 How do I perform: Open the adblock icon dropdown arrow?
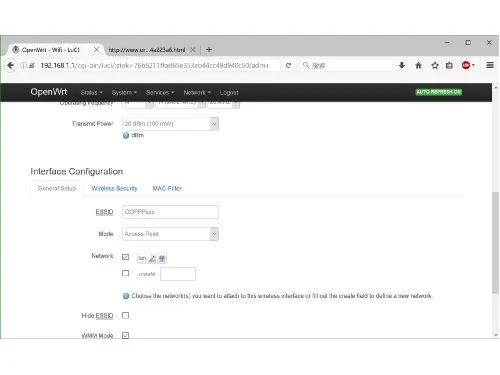pyautogui.click(x=473, y=65)
